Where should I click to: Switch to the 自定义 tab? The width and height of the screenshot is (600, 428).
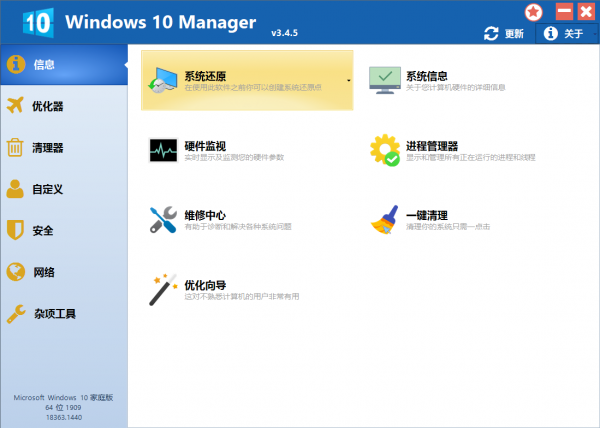click(47, 189)
